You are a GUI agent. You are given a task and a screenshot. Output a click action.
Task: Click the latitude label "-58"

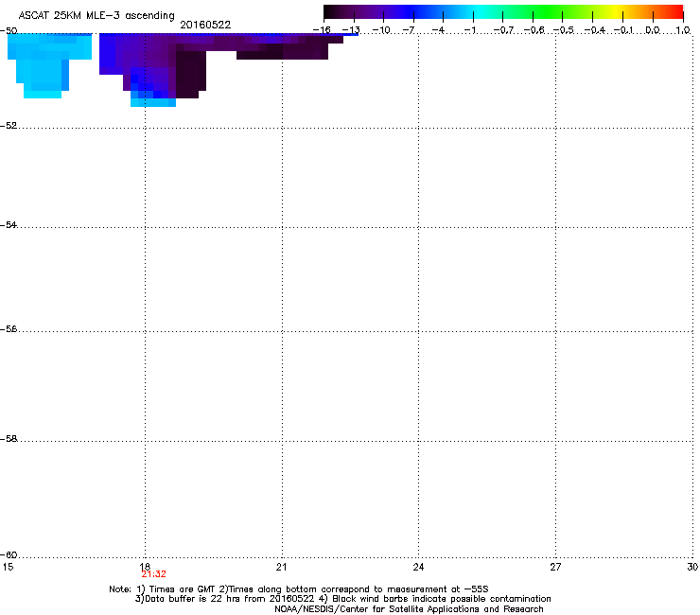click(x=9, y=439)
